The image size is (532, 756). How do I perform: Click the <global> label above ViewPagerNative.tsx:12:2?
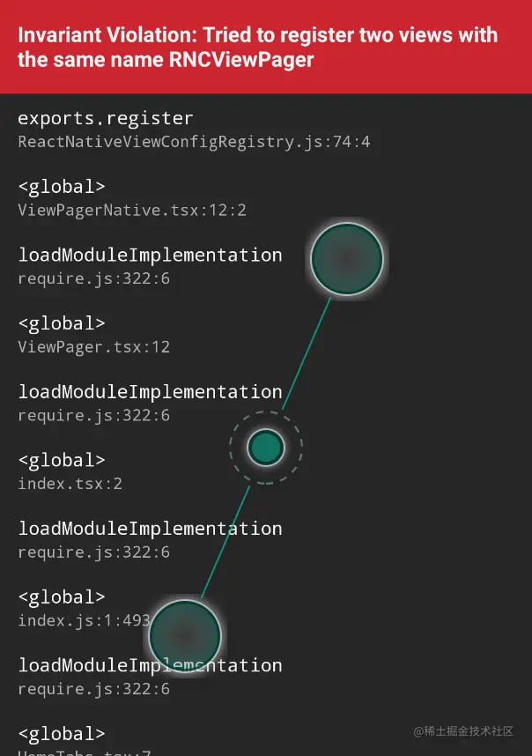(62, 187)
